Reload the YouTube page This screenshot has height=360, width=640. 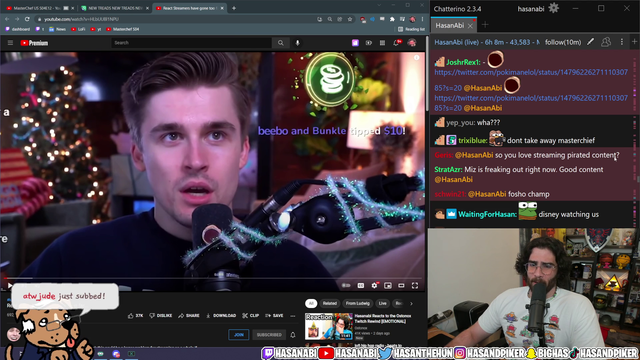27,19
